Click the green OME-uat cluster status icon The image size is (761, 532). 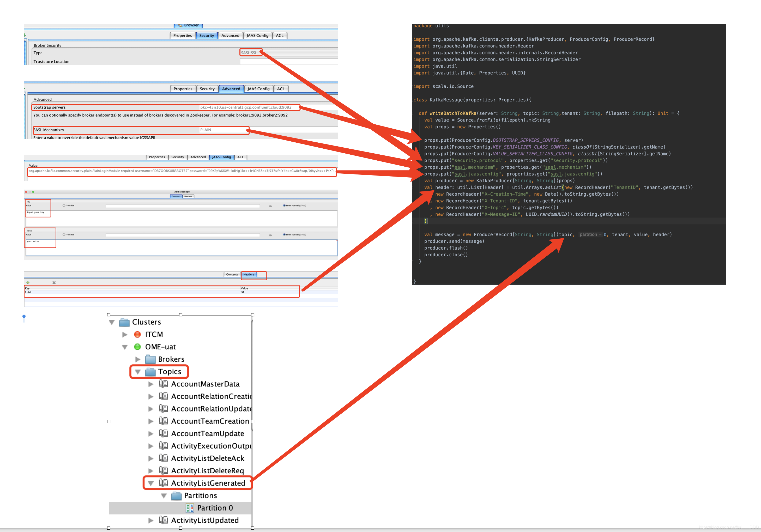pos(137,347)
